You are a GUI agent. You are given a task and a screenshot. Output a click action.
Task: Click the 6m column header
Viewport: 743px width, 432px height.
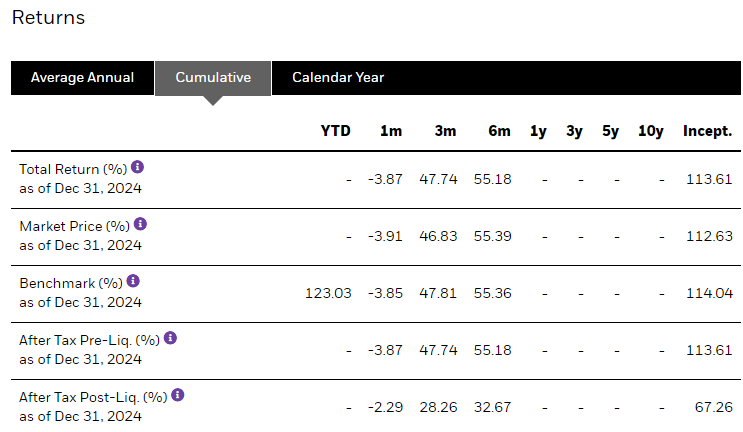[499, 131]
